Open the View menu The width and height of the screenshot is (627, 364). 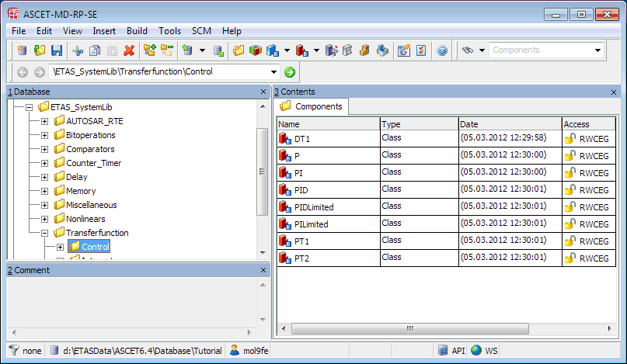coord(72,31)
